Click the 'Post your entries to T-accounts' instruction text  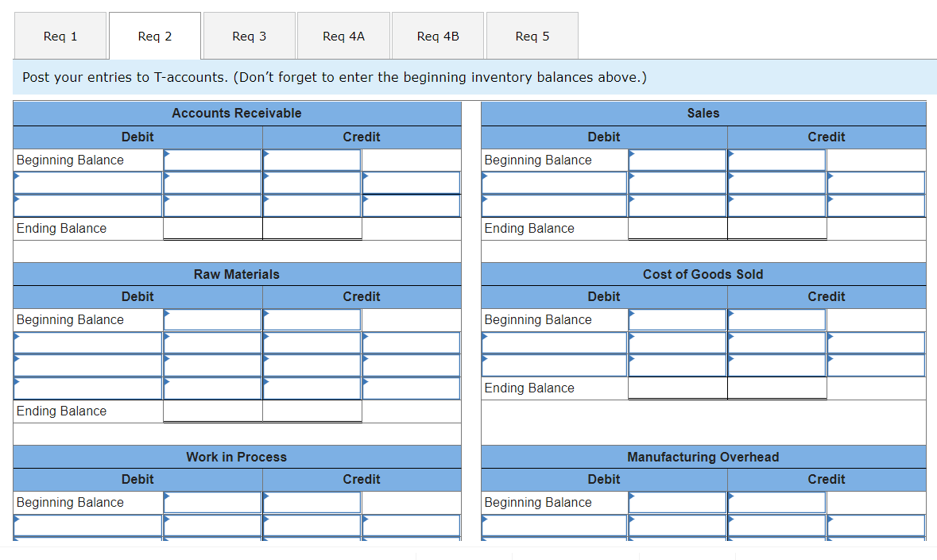point(334,77)
